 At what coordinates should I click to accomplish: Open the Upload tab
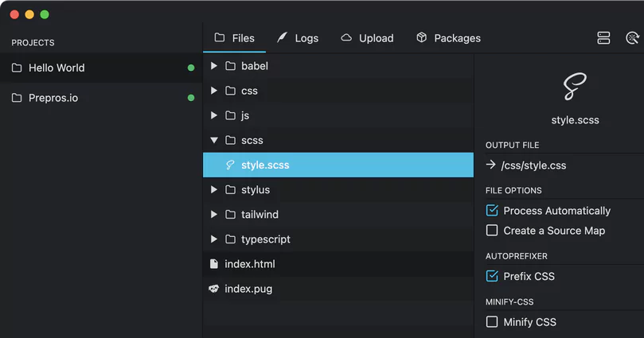367,38
